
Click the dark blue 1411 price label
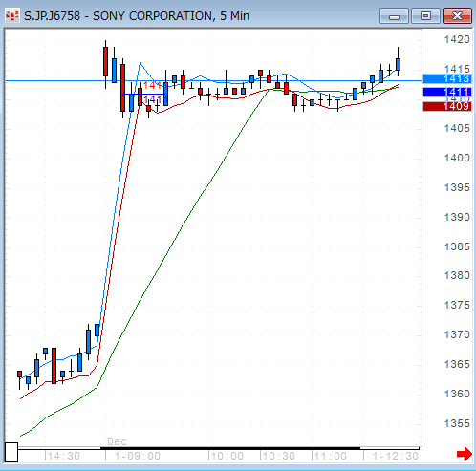[x=447, y=93]
